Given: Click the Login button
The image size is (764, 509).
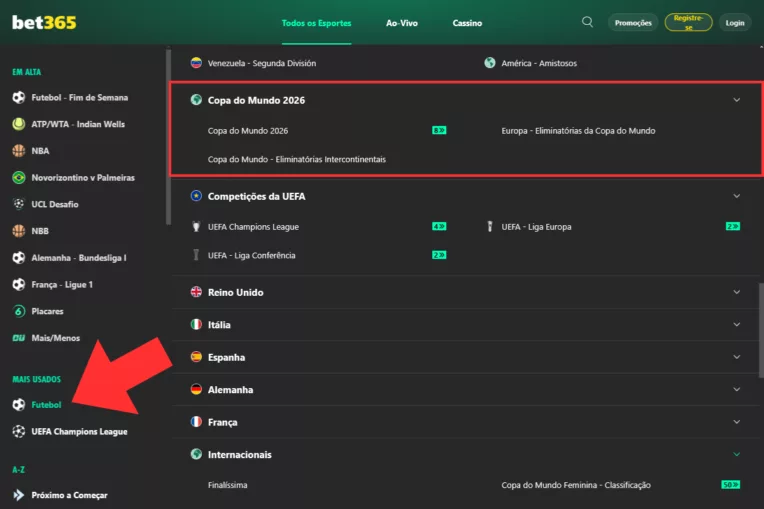Looking at the screenshot, I should [735, 23].
